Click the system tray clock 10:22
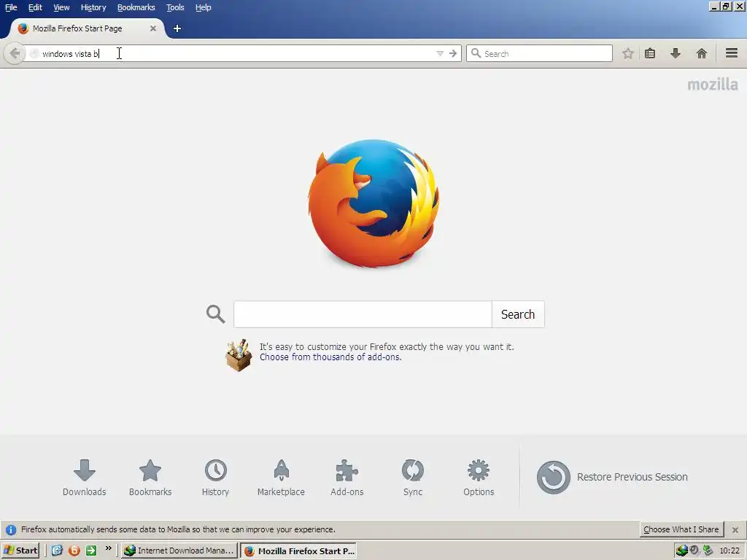The height and width of the screenshot is (560, 747). (729, 551)
